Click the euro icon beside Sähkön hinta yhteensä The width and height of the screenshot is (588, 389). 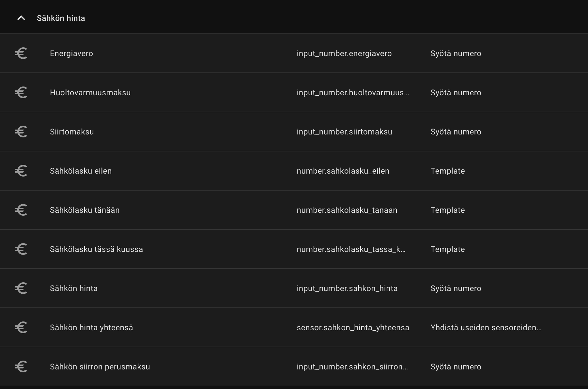21,328
